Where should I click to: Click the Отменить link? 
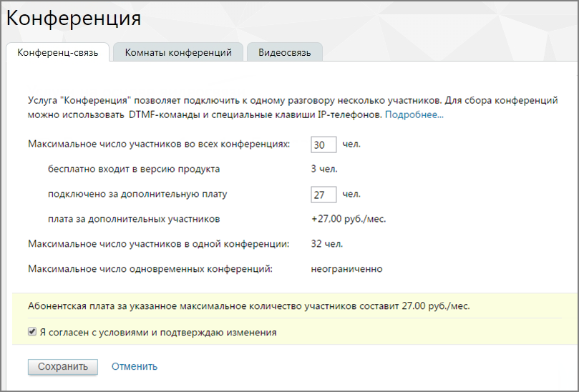135,366
